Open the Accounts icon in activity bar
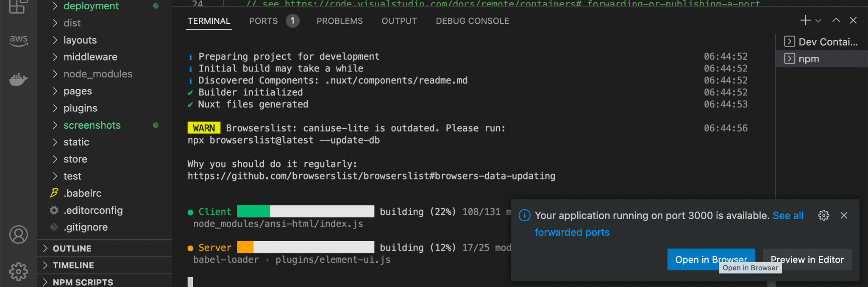The width and height of the screenshot is (868, 287). pos(19,235)
